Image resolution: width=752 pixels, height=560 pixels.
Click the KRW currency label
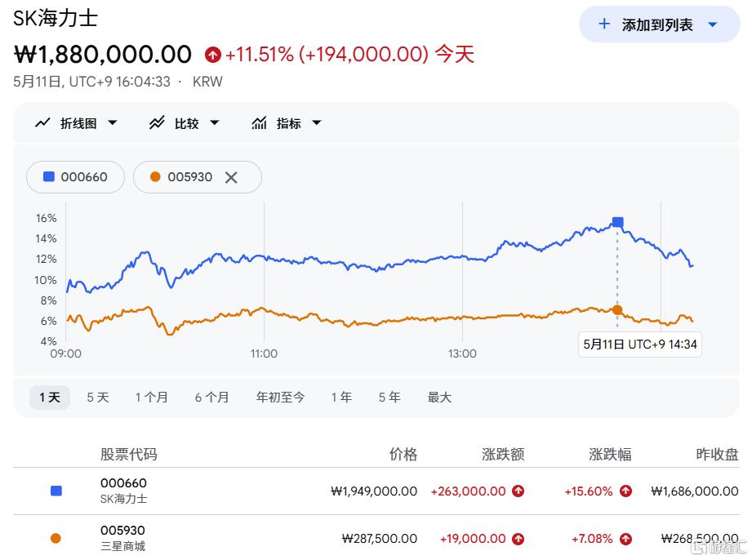pos(207,82)
